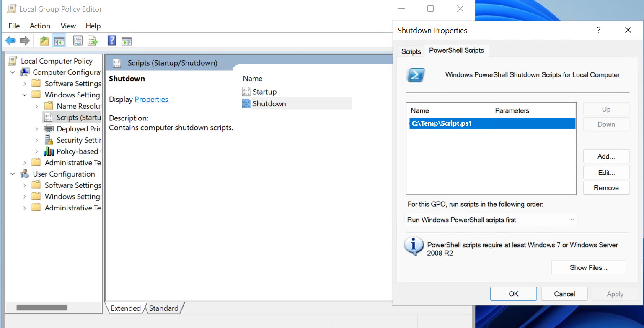This screenshot has width=644, height=328.
Task: Click the Export List toolbar icon
Action: (92, 41)
